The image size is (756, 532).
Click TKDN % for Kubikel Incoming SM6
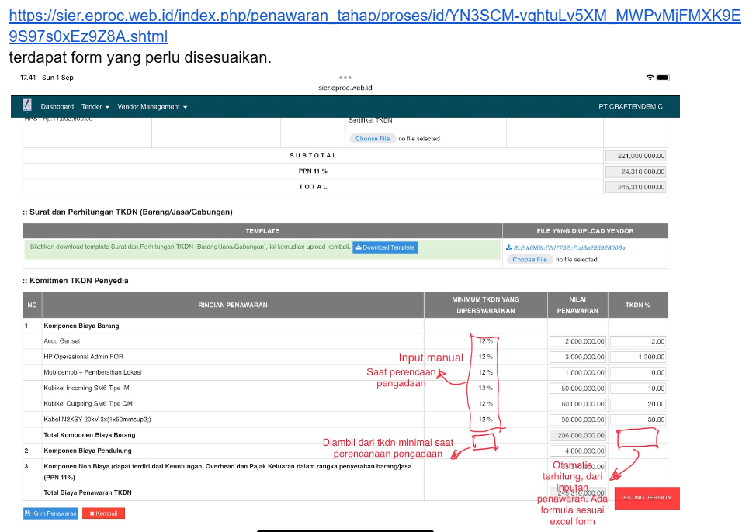pyautogui.click(x=638, y=388)
